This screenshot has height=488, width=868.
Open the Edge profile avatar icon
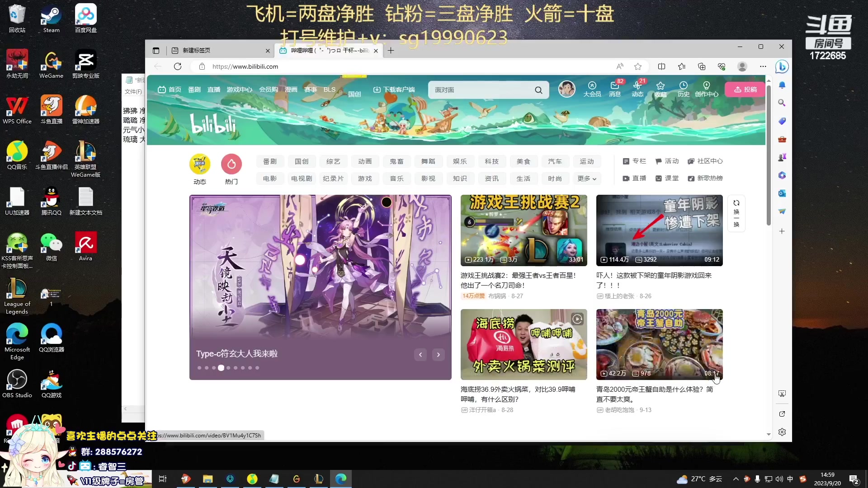tap(742, 66)
